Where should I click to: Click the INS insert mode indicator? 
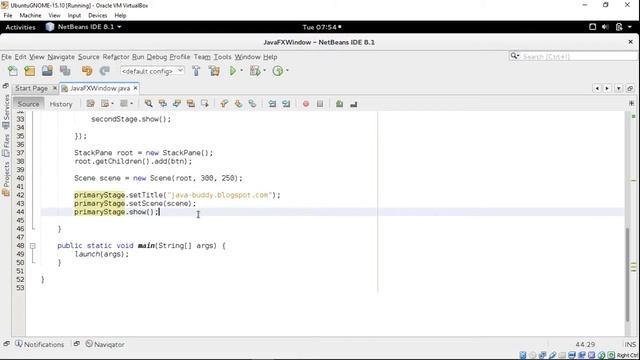(x=630, y=344)
